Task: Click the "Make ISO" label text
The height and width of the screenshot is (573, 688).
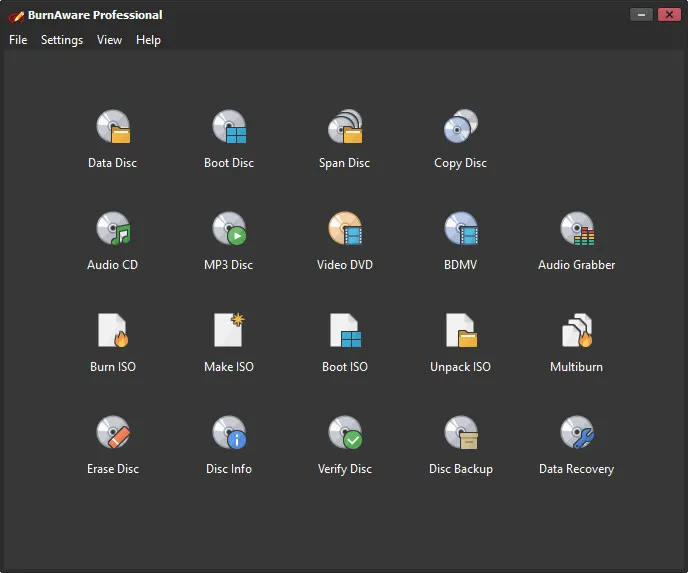Action: pyautogui.click(x=229, y=367)
